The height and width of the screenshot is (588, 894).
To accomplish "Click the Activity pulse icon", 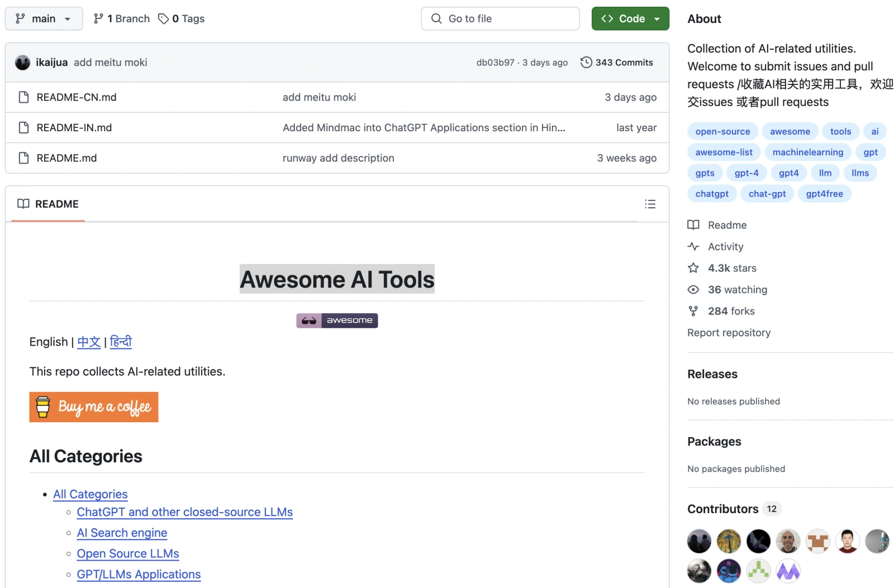I will pos(693,247).
